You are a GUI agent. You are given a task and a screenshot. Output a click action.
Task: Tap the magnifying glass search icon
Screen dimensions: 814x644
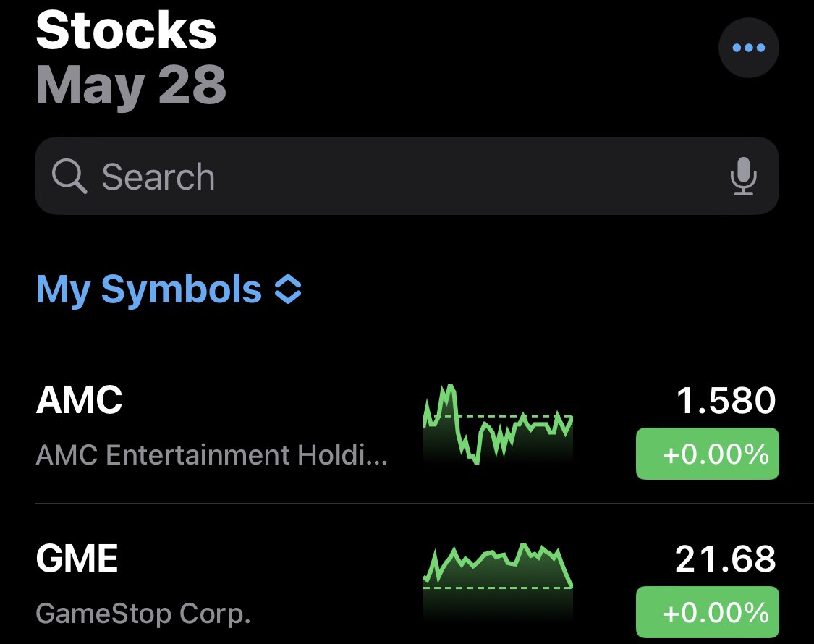(69, 177)
